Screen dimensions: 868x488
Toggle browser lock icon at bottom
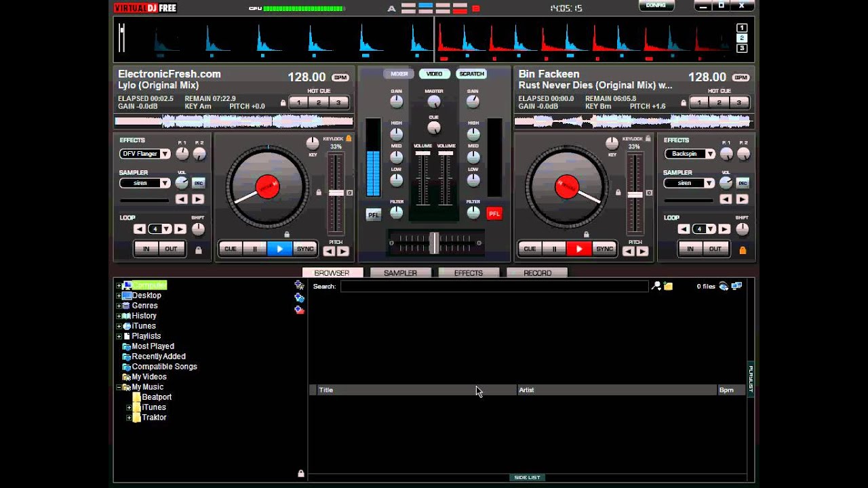[x=301, y=473]
